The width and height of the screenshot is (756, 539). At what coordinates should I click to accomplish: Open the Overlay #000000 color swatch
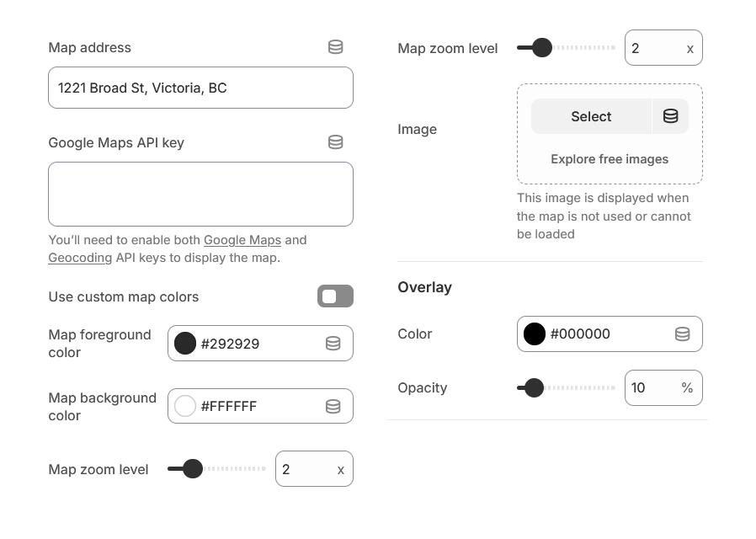(x=535, y=334)
